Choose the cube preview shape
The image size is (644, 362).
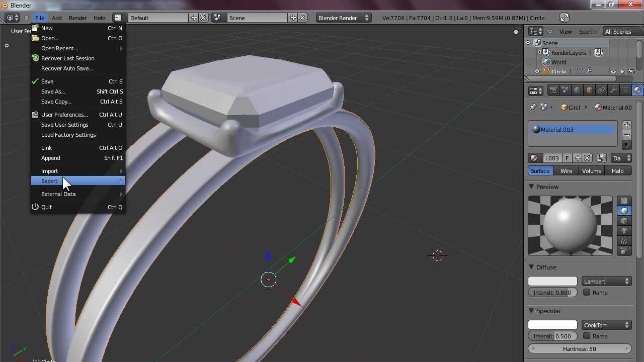point(624,221)
